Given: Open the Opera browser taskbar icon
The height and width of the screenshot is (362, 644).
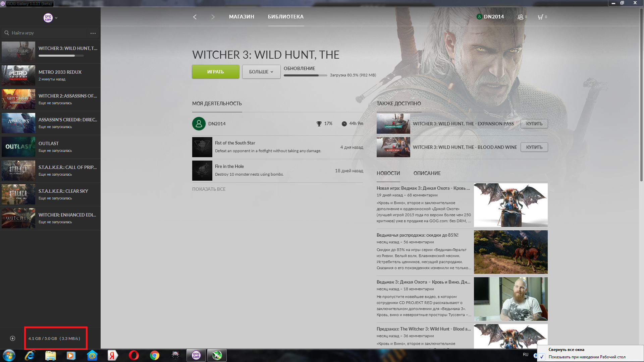Looking at the screenshot, I should (x=133, y=355).
